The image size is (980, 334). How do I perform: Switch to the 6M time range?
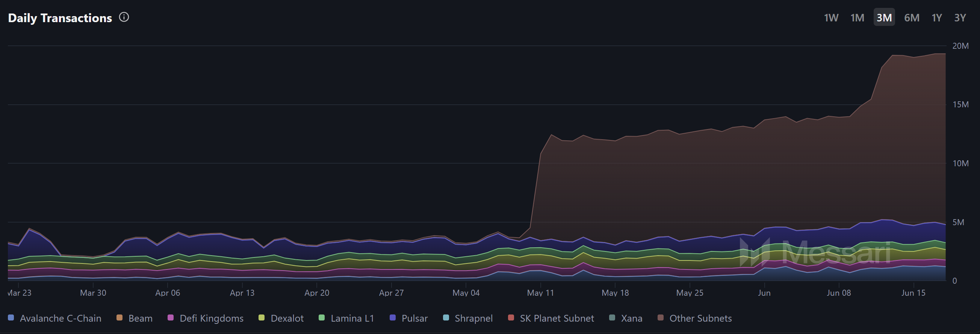pos(912,18)
